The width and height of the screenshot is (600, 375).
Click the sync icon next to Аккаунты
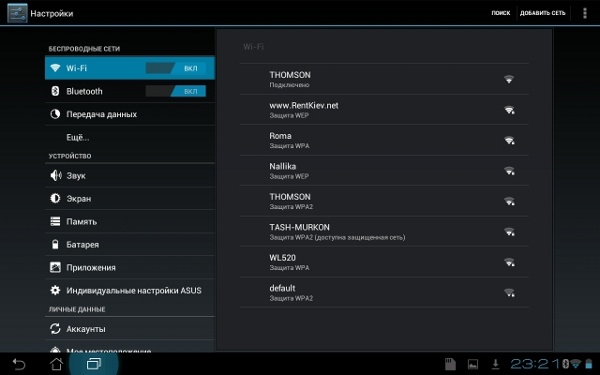55,328
